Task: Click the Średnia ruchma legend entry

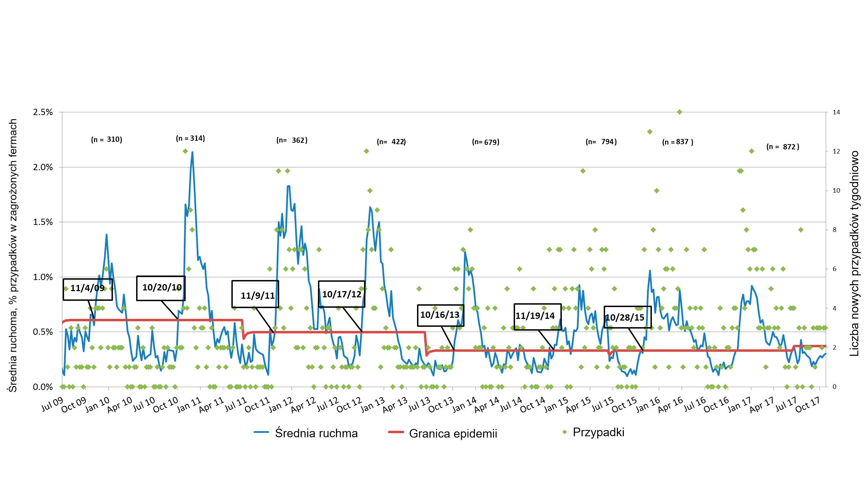Action: [316, 434]
